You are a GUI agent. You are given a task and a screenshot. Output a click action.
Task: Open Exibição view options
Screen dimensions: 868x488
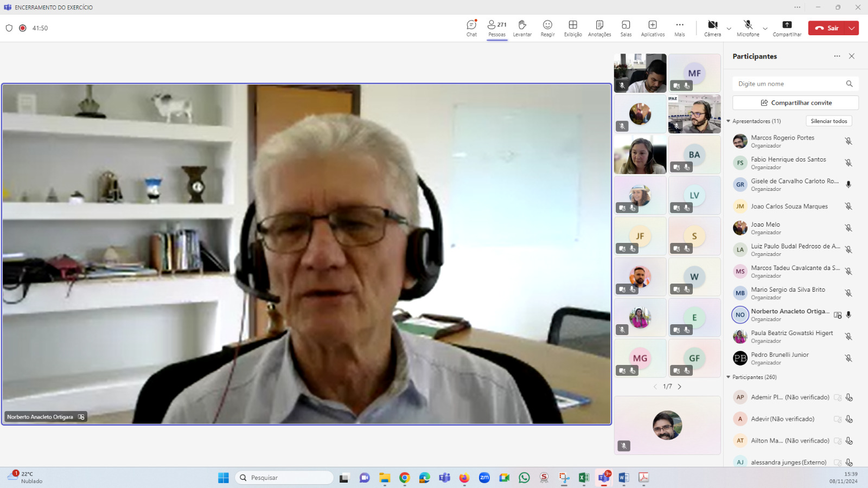[573, 28]
